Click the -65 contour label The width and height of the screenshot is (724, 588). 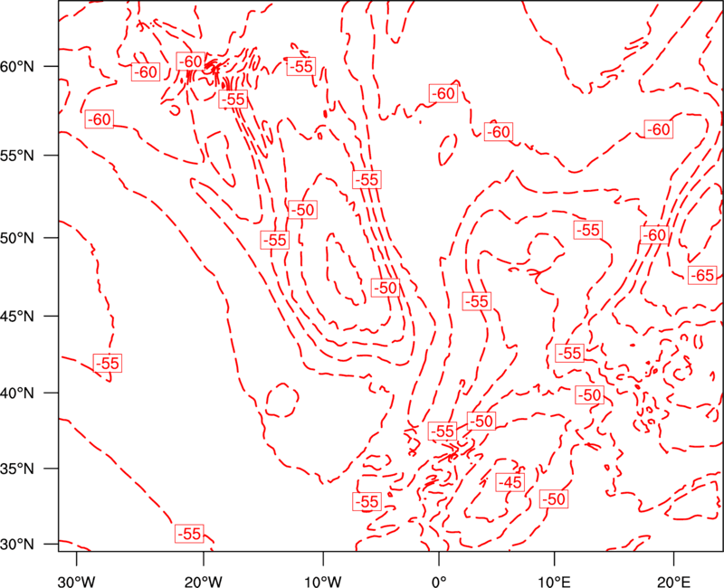point(702,276)
